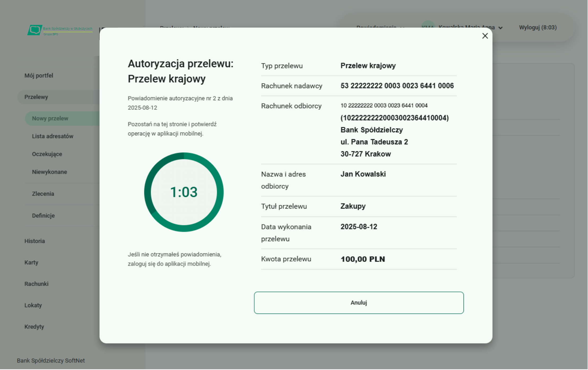Open Nowy przelew submenu item
The height and width of the screenshot is (370, 588).
point(50,118)
